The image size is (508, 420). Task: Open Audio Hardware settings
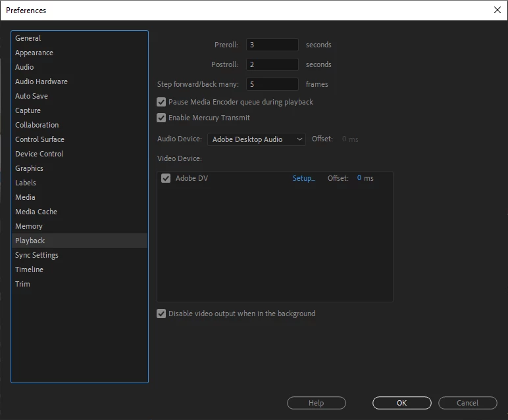tap(80, 82)
